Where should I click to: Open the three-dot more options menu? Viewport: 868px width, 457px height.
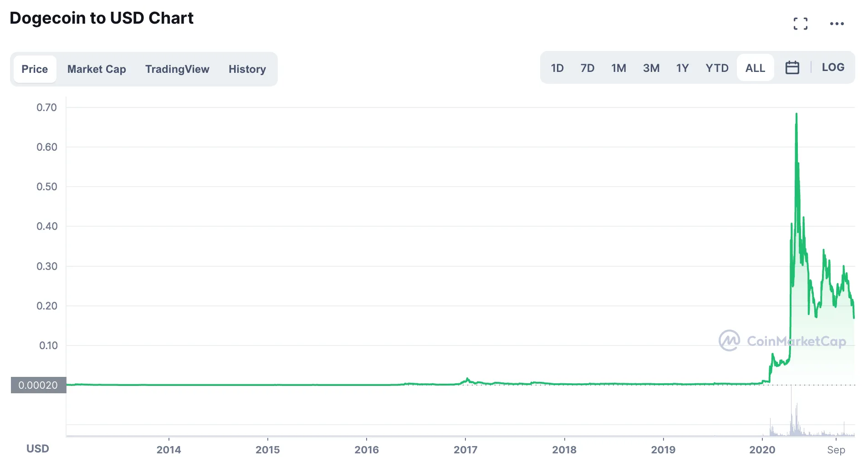click(x=837, y=24)
